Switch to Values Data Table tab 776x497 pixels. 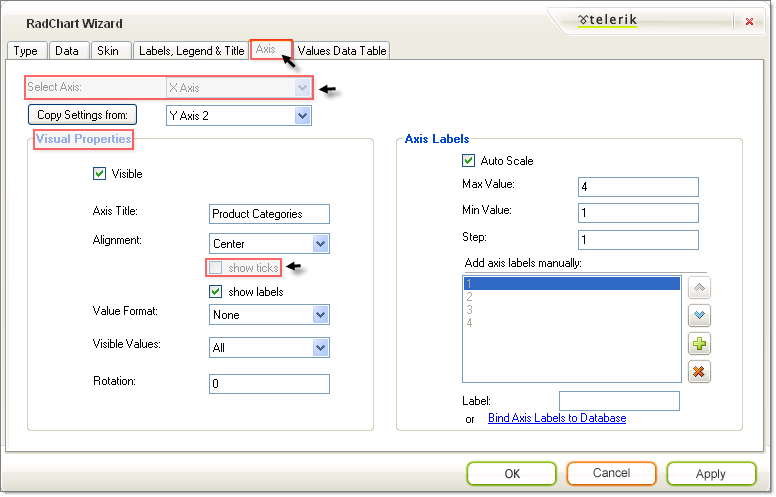[342, 51]
